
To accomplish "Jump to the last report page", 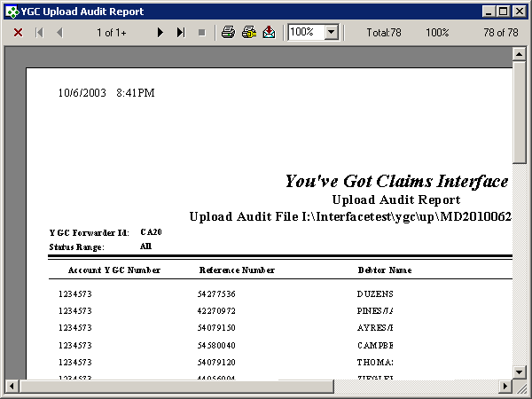I will coord(181,32).
